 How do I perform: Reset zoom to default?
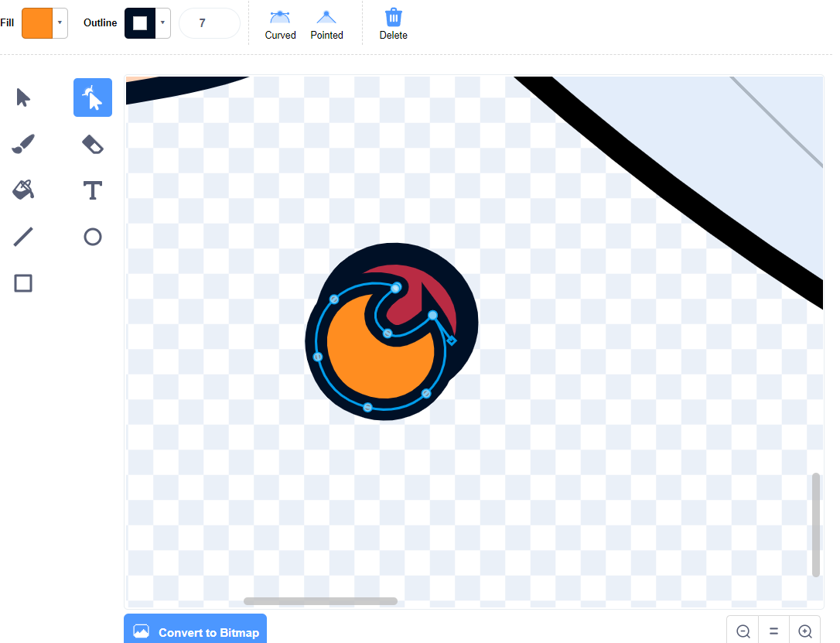[773, 631]
